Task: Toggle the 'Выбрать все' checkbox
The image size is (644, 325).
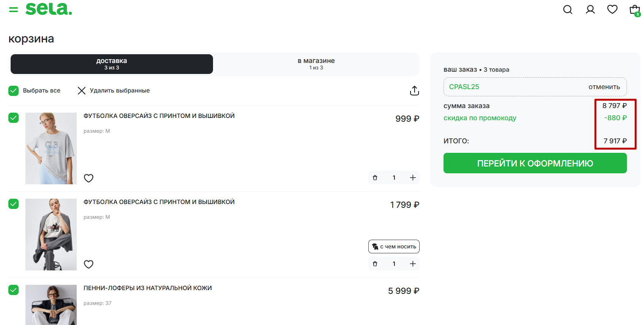Action: point(14,91)
